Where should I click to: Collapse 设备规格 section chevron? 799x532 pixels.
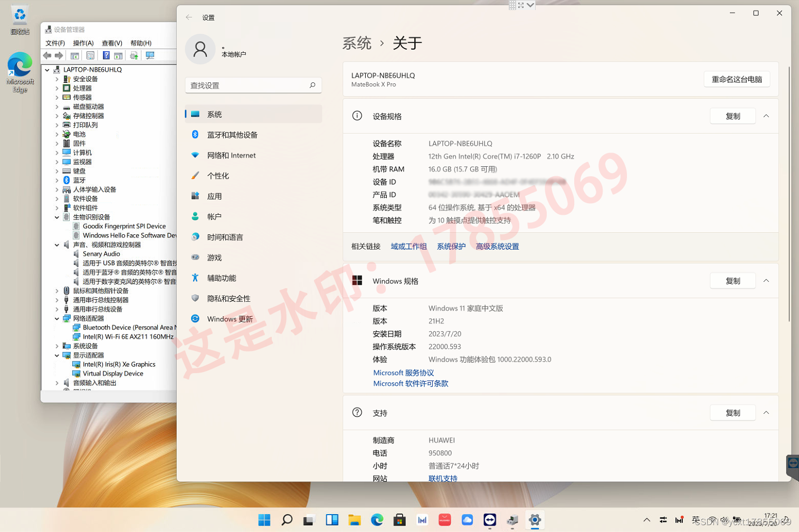(x=766, y=116)
